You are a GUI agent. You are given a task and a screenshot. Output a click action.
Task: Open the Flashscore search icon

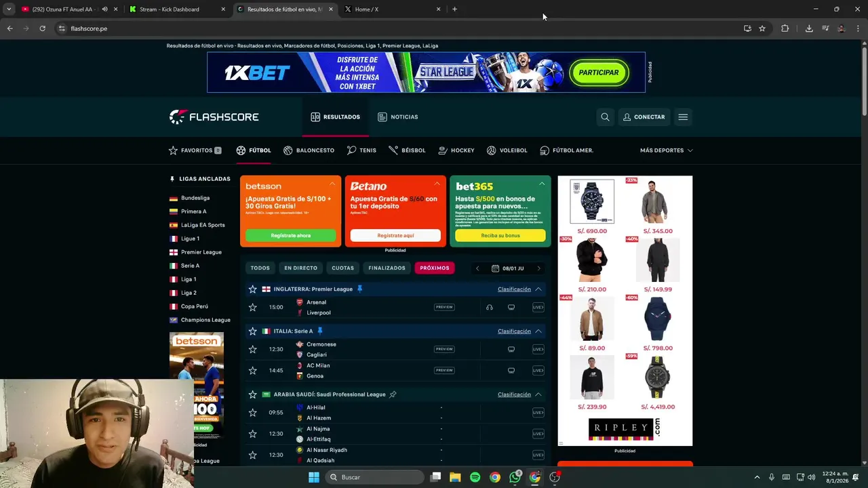tap(605, 117)
